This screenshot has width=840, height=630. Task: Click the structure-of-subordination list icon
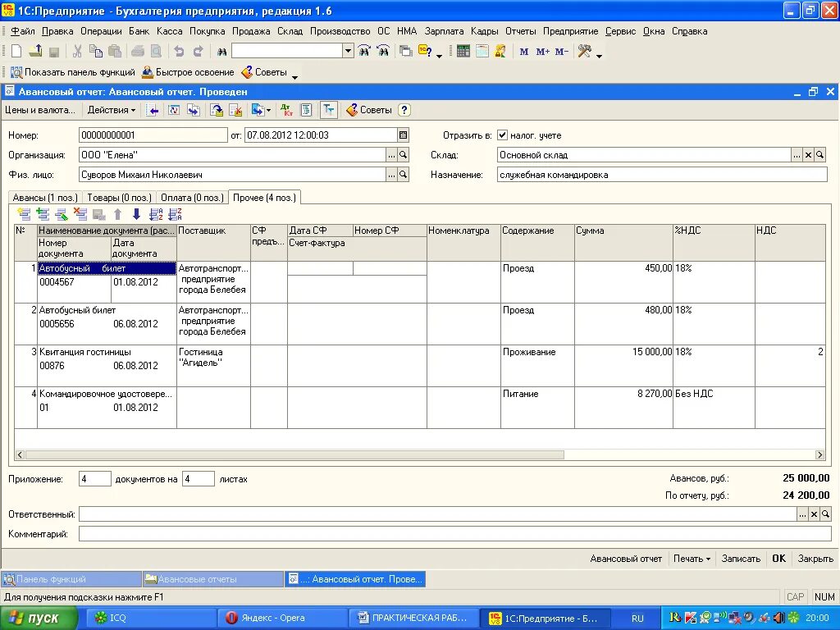pyautogui.click(x=306, y=110)
